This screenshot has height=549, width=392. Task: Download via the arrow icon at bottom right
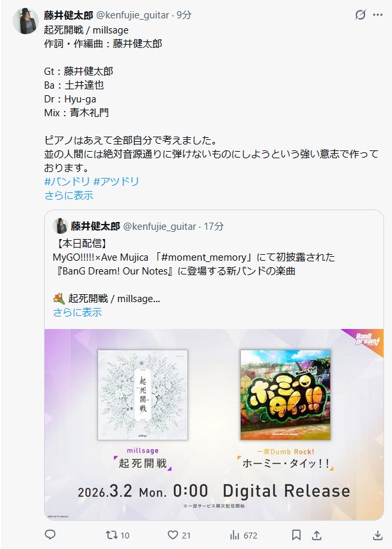tap(378, 535)
